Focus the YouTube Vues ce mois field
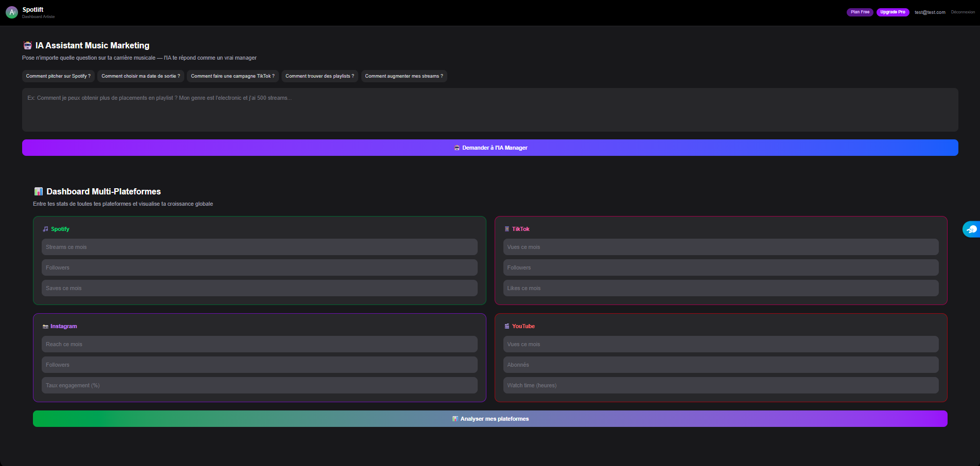This screenshot has width=980, height=466. (721, 344)
